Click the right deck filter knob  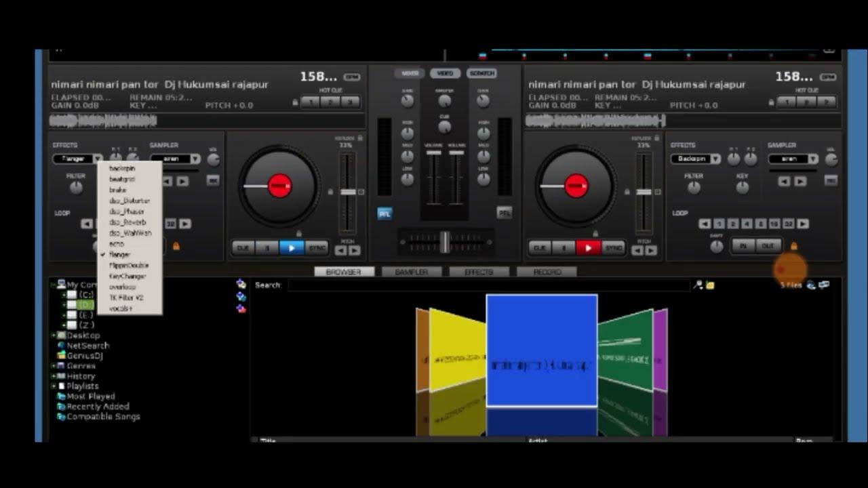pos(694,188)
